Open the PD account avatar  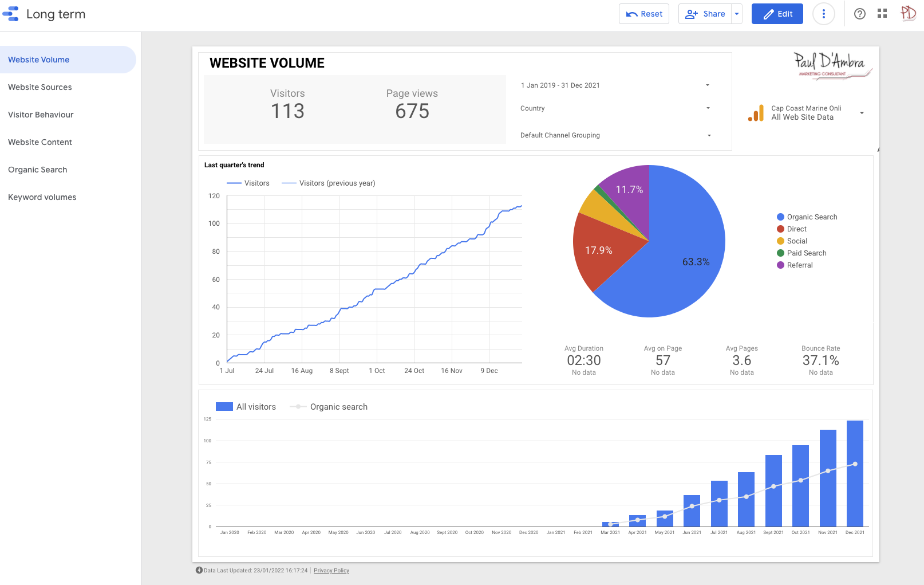tap(909, 13)
